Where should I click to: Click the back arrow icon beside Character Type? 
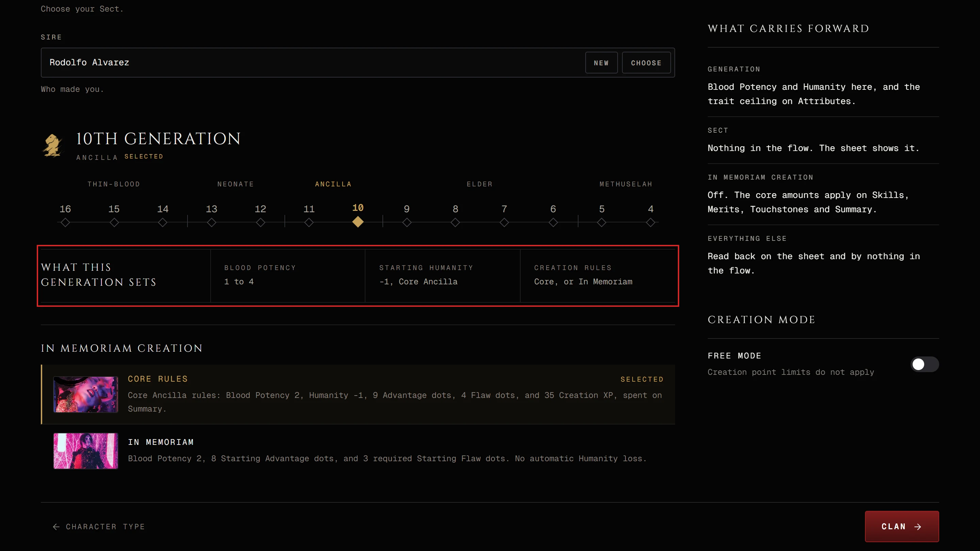click(56, 527)
